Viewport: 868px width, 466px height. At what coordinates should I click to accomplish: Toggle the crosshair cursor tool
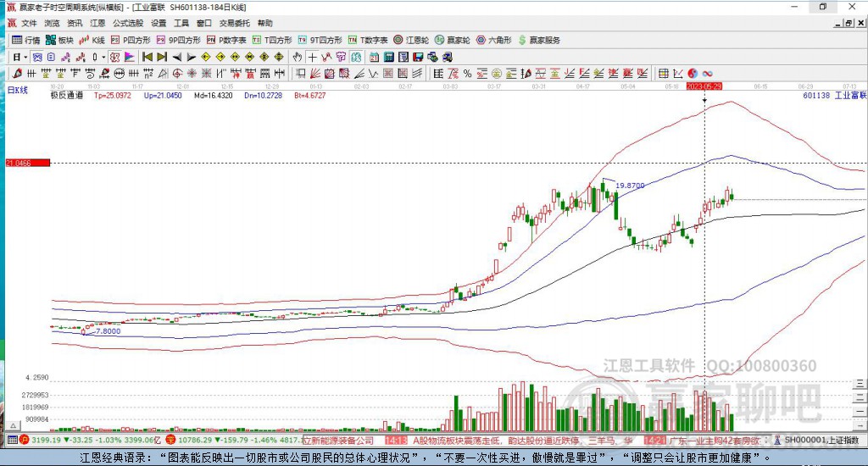(312, 57)
